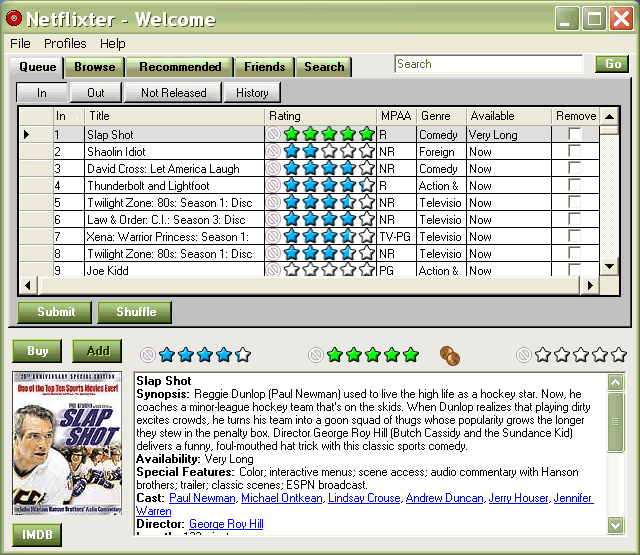Screen dimensions: 640x555
Task: Click no-rating icon beside blue star set
Action: pos(148,355)
